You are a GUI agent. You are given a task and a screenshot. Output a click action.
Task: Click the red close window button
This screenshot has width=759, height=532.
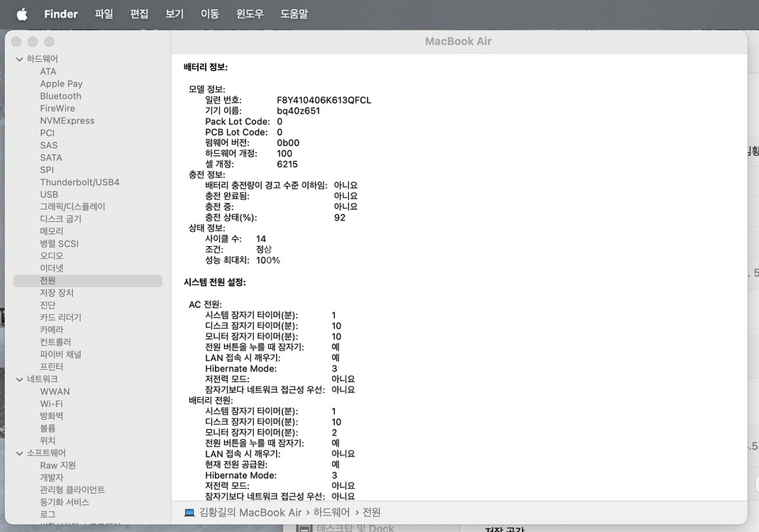pos(16,42)
